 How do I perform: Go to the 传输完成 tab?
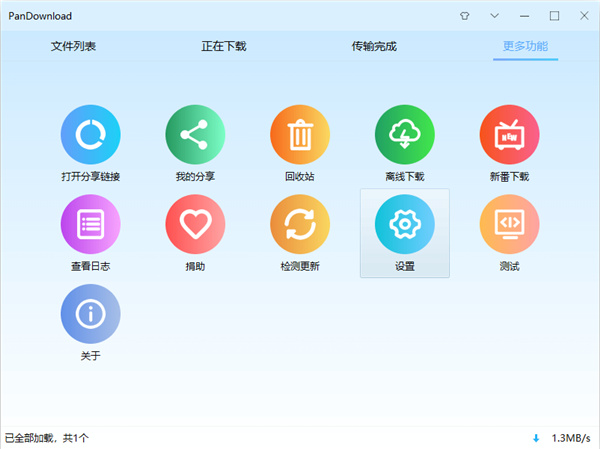(x=374, y=47)
